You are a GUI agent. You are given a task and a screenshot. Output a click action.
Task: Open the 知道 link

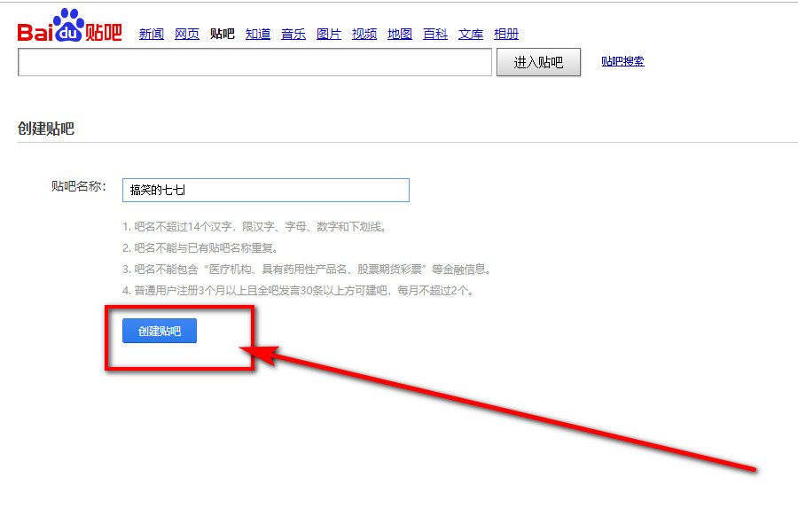click(257, 35)
